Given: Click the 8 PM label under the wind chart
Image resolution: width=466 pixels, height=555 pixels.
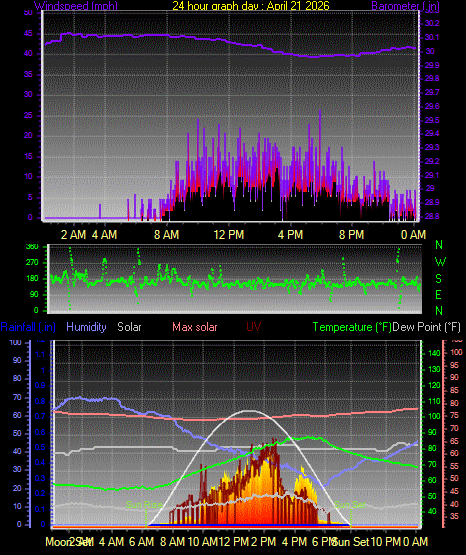Looking at the screenshot, I should [x=352, y=234].
